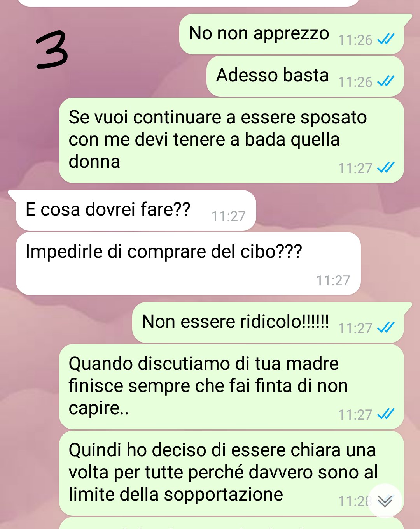Image resolution: width=420 pixels, height=529 pixels.
Task: Select message starting 'Se vuoi continuare a essere'
Action: tap(231, 141)
